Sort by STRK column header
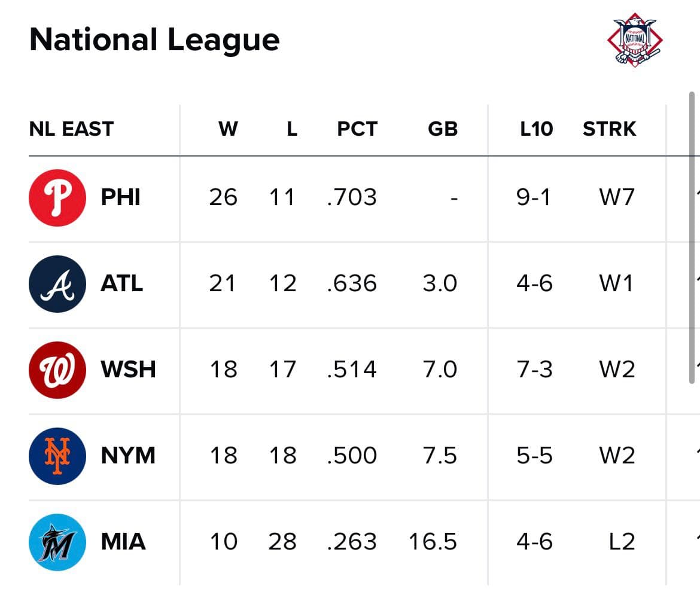This screenshot has height=595, width=700. click(609, 129)
